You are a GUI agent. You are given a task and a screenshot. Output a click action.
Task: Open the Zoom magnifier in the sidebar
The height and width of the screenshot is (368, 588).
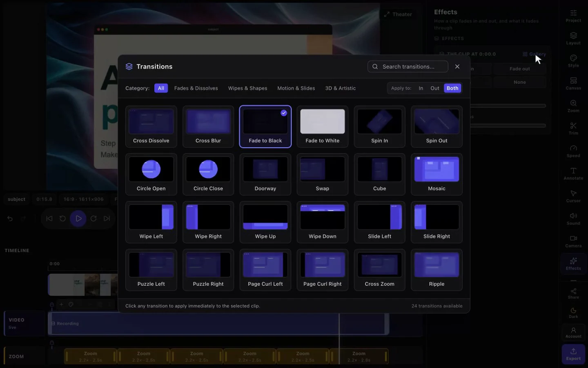pyautogui.click(x=573, y=105)
